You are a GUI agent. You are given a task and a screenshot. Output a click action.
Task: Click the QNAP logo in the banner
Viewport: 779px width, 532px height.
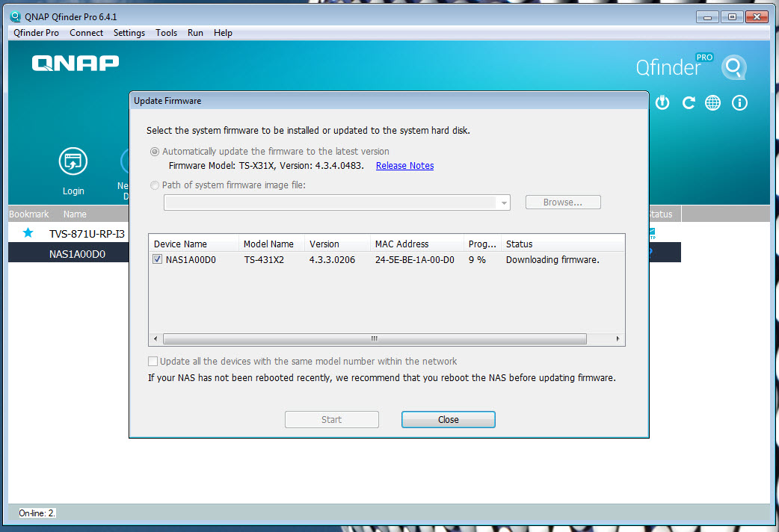(76, 63)
